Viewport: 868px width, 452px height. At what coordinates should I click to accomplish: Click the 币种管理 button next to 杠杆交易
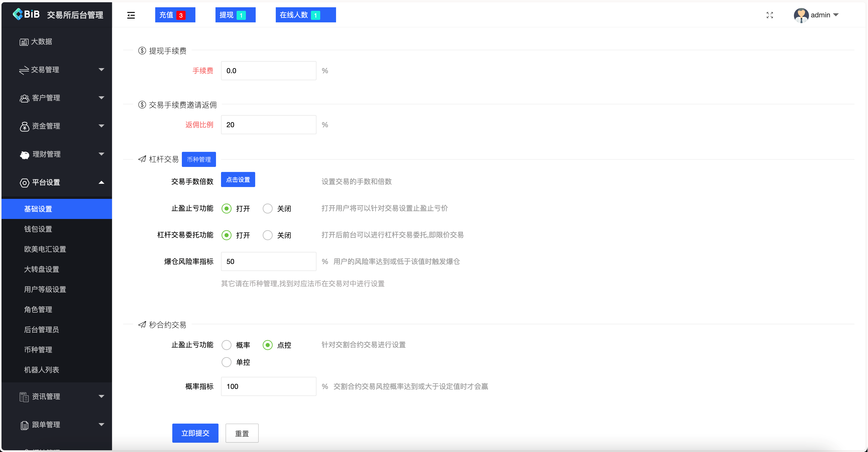pos(199,159)
